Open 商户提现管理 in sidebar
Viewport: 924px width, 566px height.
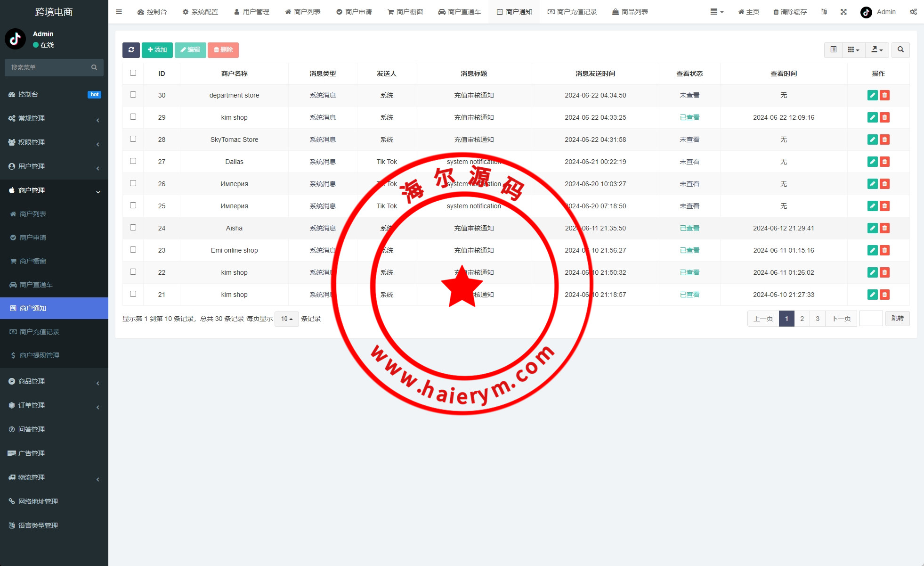pos(40,355)
